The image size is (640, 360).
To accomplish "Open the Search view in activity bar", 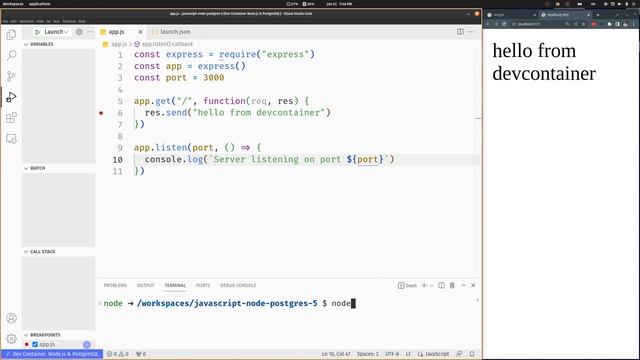I will click(x=11, y=55).
